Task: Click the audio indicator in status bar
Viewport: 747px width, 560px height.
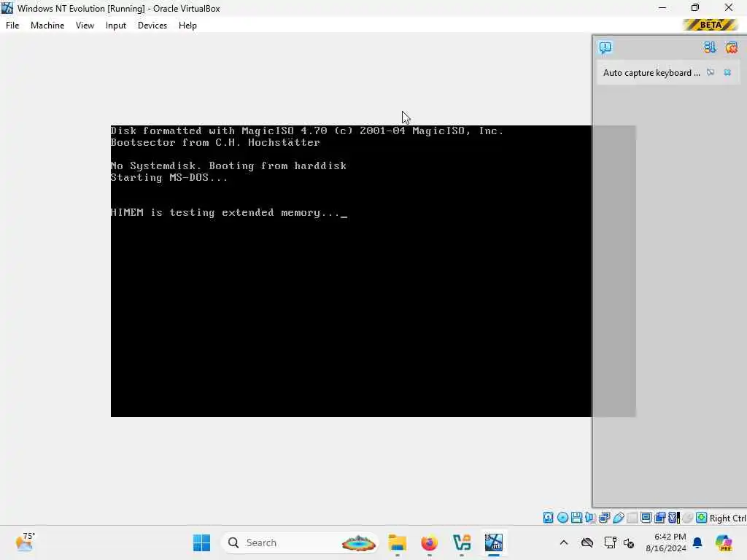Action: (x=590, y=518)
